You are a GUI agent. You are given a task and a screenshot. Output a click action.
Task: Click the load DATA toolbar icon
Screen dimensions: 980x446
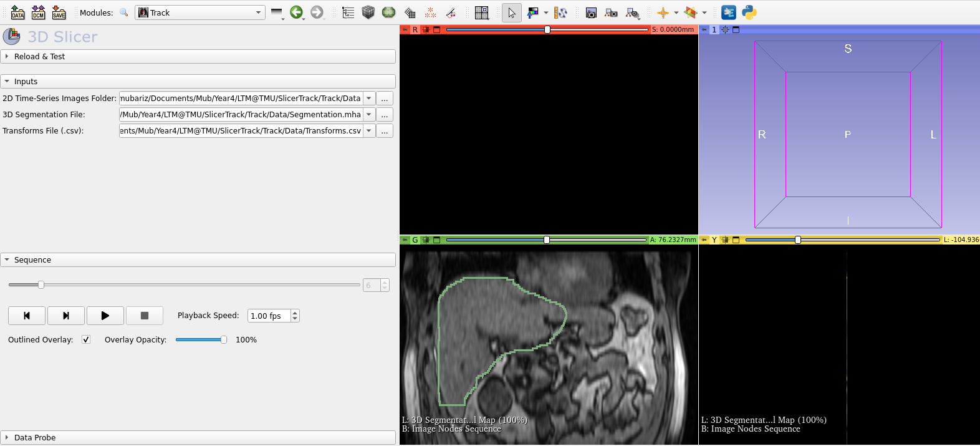(x=17, y=12)
